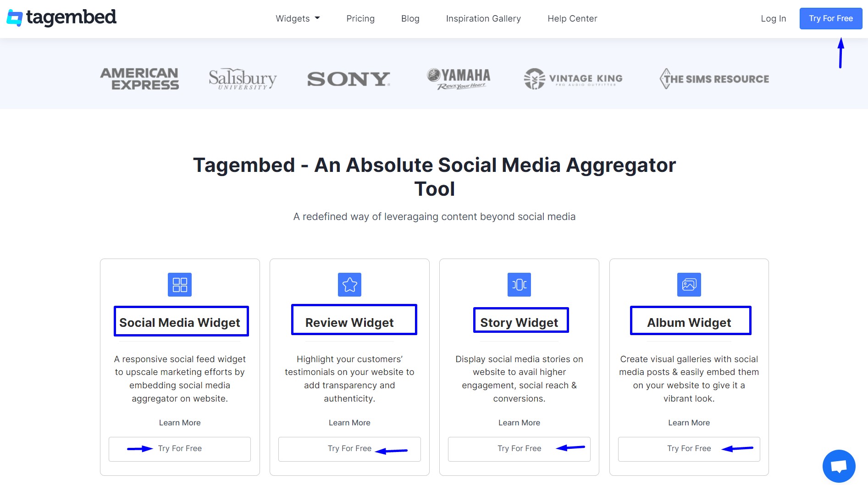Viewport: 868px width, 485px height.
Task: Click The Sims Resource logo
Action: click(714, 79)
